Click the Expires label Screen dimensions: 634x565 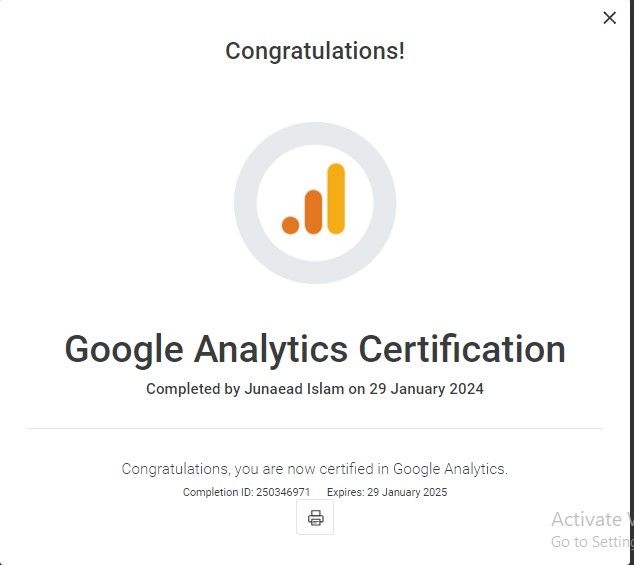click(x=346, y=492)
